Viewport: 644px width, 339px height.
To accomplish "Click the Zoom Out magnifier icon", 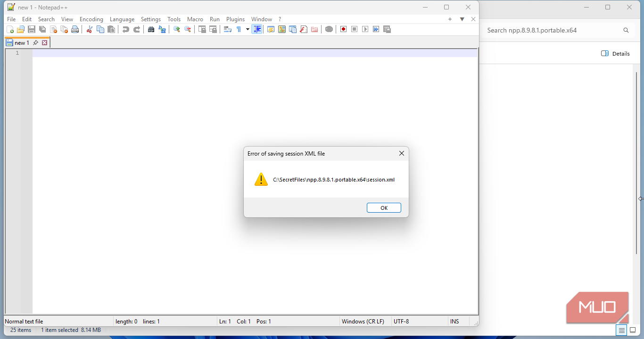I will (x=188, y=29).
